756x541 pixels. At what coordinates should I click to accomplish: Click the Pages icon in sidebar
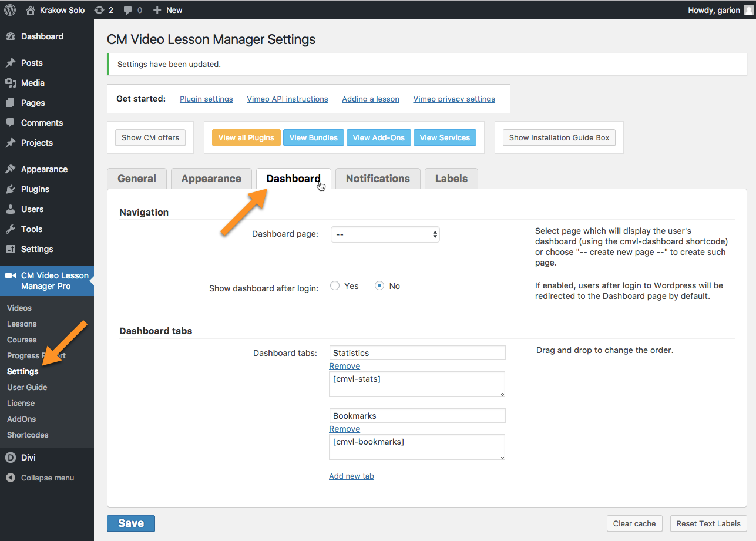[x=11, y=103]
